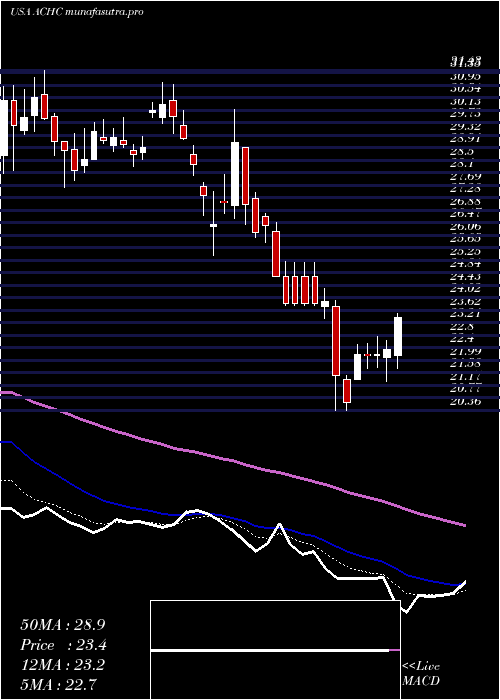This screenshot has width=500, height=700.
Task: Click the 21.99 price axis label
Action: (x=465, y=352)
